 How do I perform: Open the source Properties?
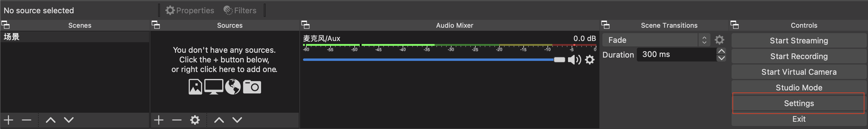coord(190,11)
